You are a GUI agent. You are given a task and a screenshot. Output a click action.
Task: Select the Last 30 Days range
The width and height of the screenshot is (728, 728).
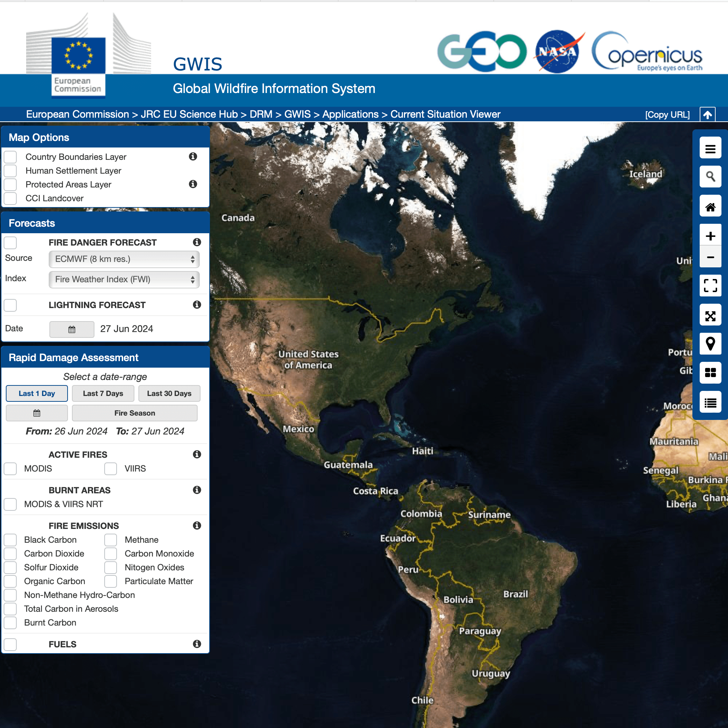tap(169, 393)
